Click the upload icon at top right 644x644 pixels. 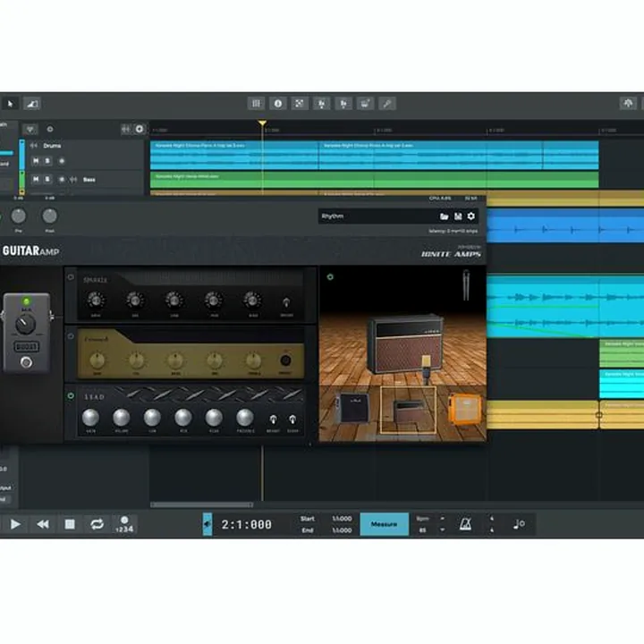click(x=628, y=103)
